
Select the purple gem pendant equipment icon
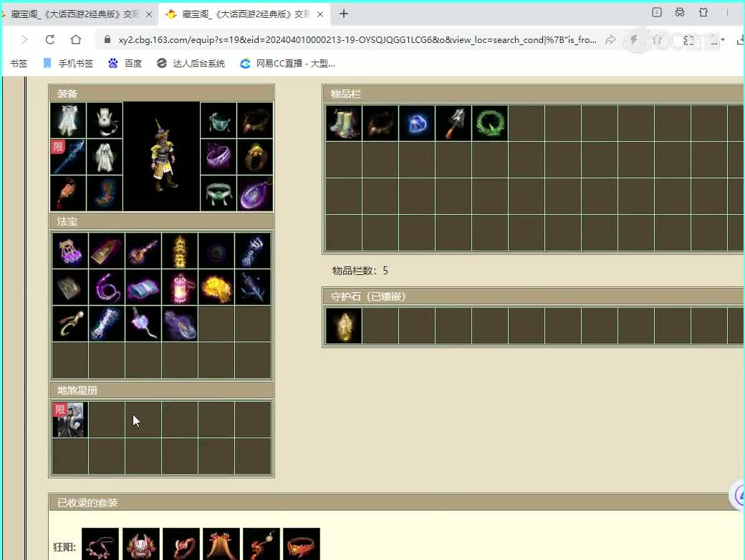tap(255, 193)
